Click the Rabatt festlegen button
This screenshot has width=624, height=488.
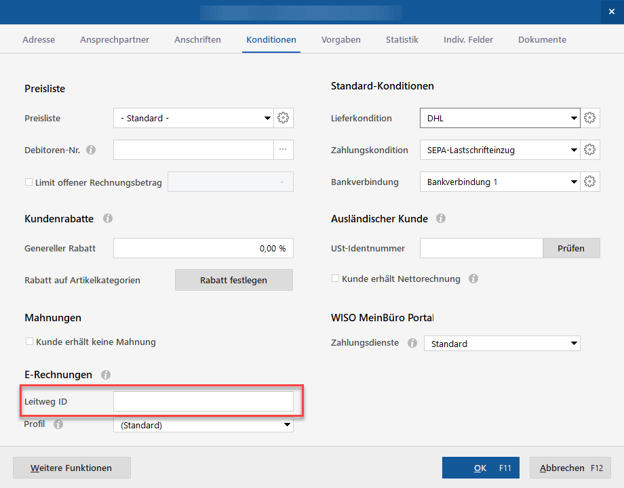click(x=234, y=280)
